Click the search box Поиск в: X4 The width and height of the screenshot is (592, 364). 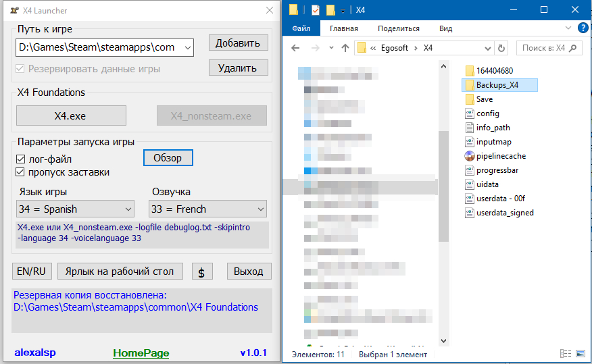tap(548, 48)
